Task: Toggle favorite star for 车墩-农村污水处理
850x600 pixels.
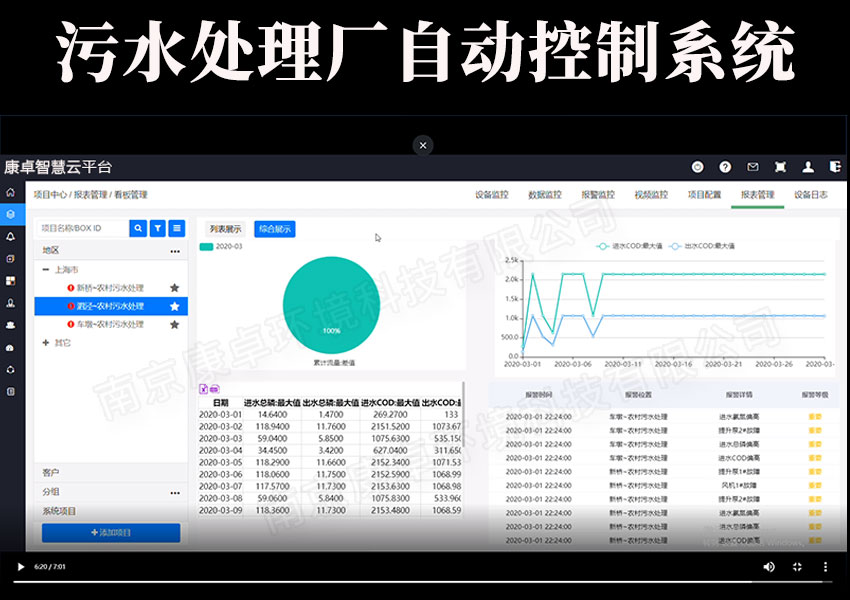Action: tap(174, 324)
